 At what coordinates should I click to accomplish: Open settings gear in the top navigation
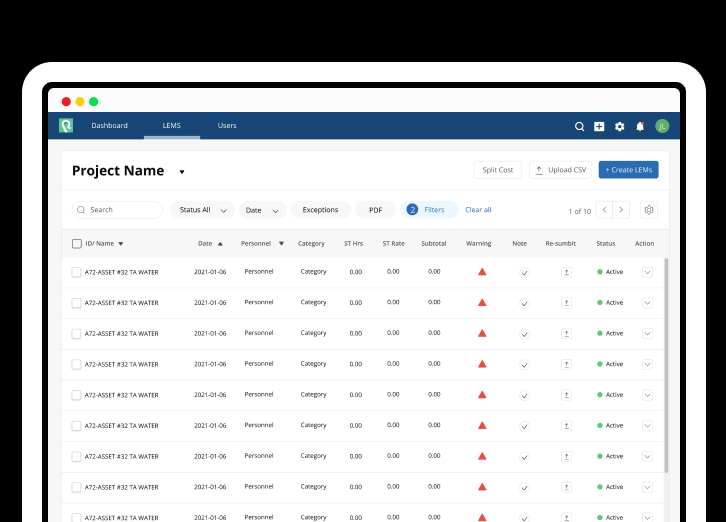coord(620,126)
